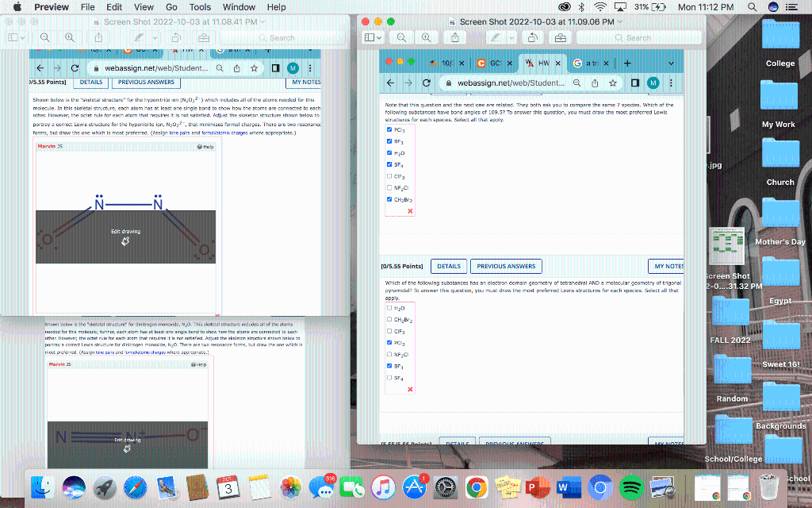Uncheck the PCl3 checkbox
This screenshot has height=508, width=812.
tap(389, 130)
